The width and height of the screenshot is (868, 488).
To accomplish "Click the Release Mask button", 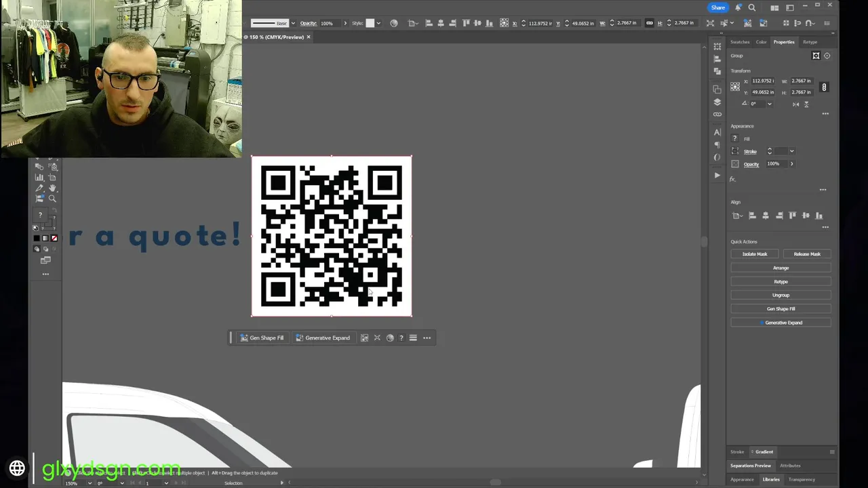I will 807,254.
